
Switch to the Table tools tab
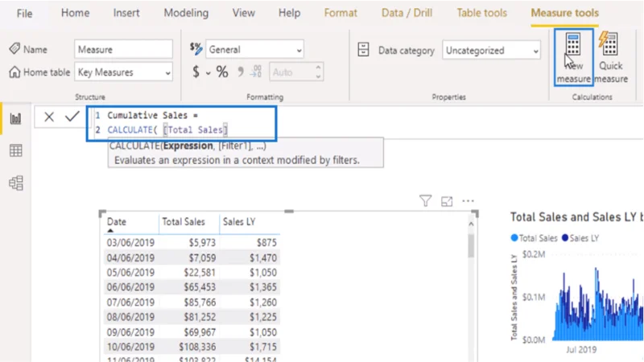[481, 13]
